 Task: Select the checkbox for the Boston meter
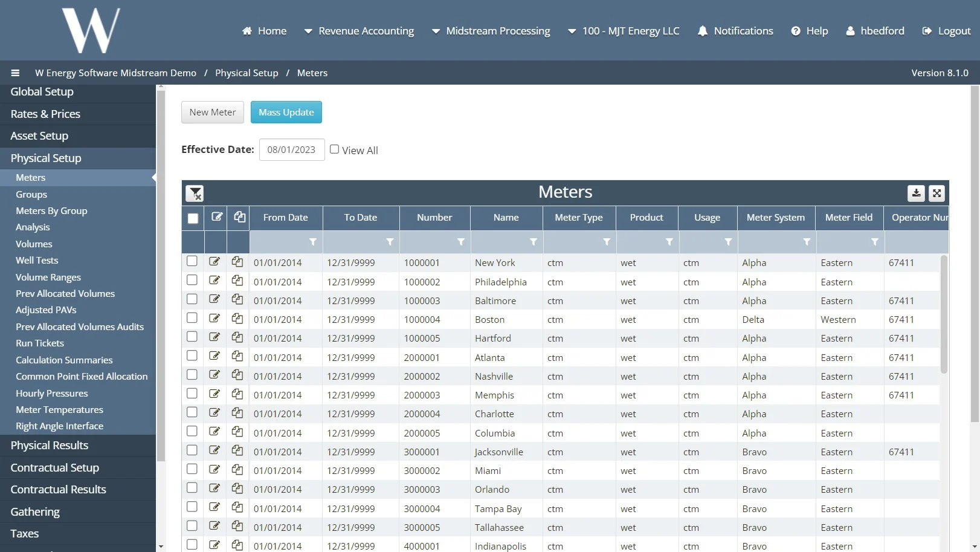[x=192, y=317]
